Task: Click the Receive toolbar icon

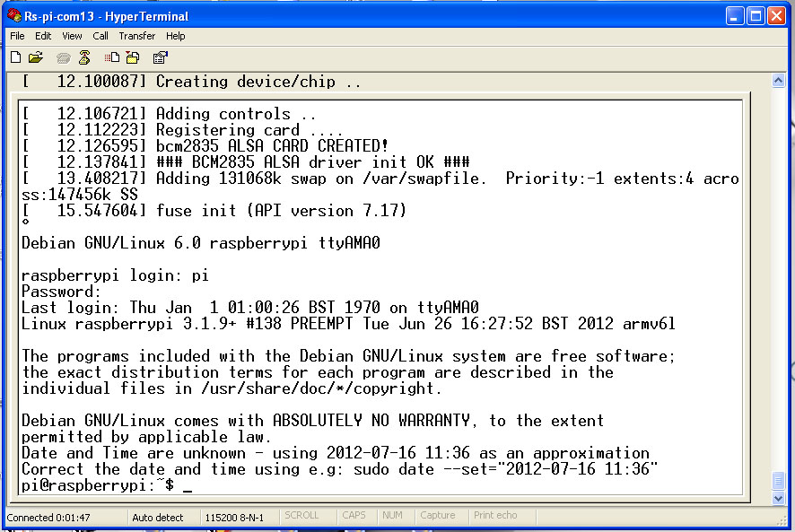Action: click(133, 57)
